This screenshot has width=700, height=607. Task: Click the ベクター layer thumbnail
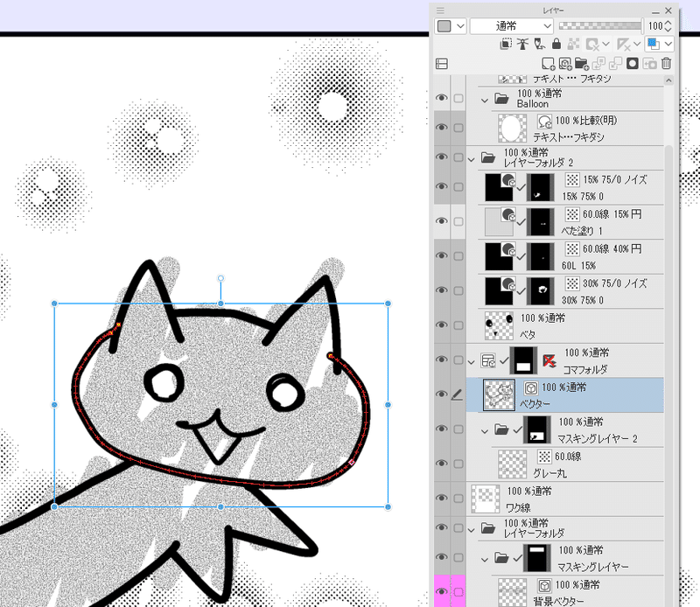[x=499, y=395]
